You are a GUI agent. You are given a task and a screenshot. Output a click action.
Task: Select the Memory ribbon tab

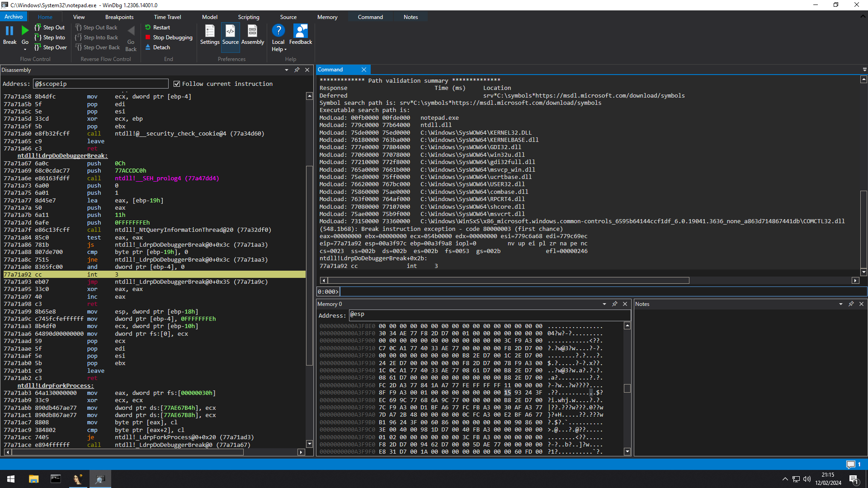click(327, 17)
